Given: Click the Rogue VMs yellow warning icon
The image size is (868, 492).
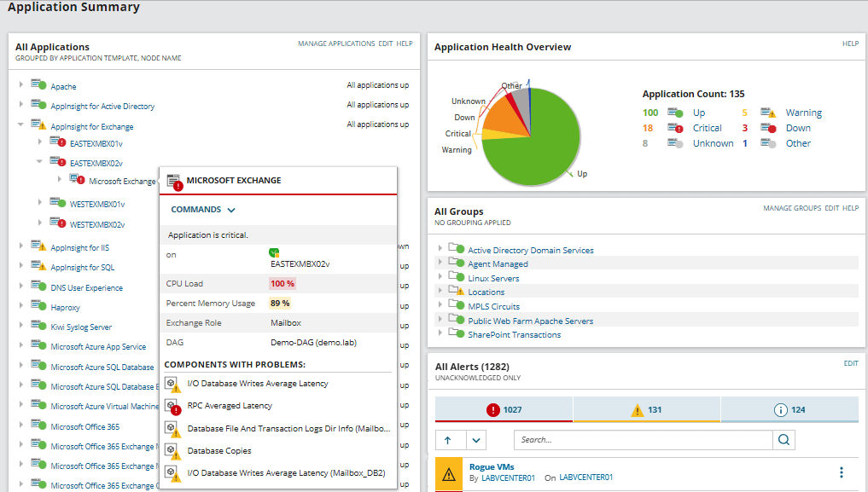Looking at the screenshot, I should click(449, 474).
